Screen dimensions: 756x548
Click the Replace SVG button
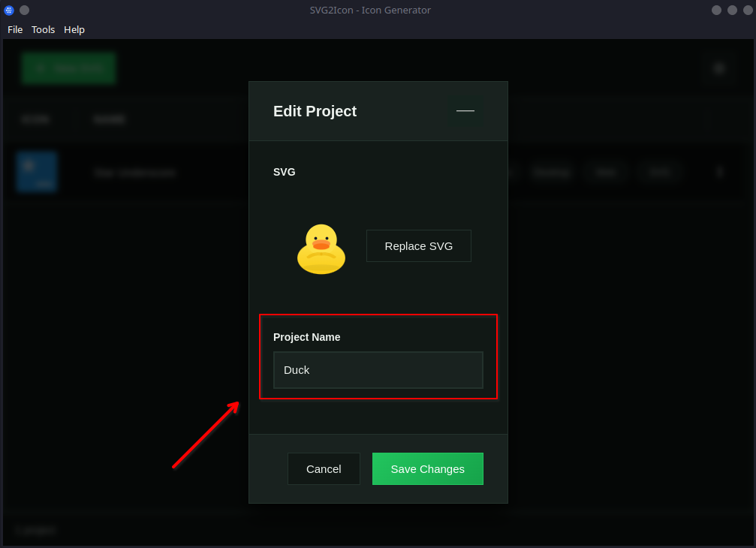tap(418, 245)
